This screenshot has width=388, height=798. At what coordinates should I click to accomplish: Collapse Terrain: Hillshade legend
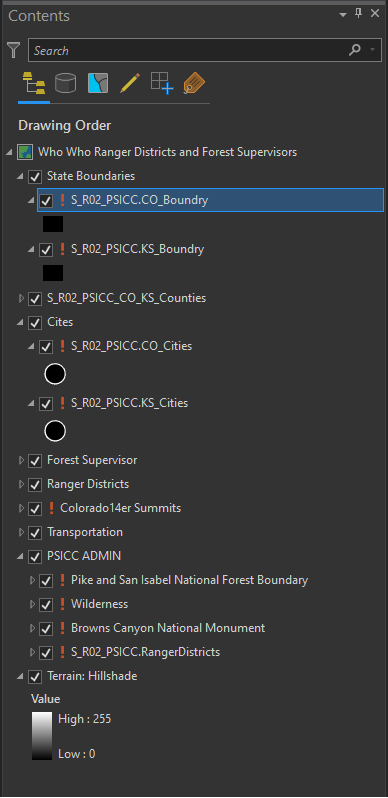tap(21, 677)
